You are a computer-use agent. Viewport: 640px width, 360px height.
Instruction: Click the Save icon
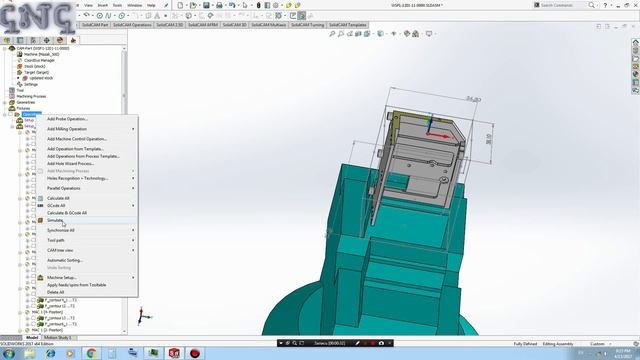click(207, 5)
